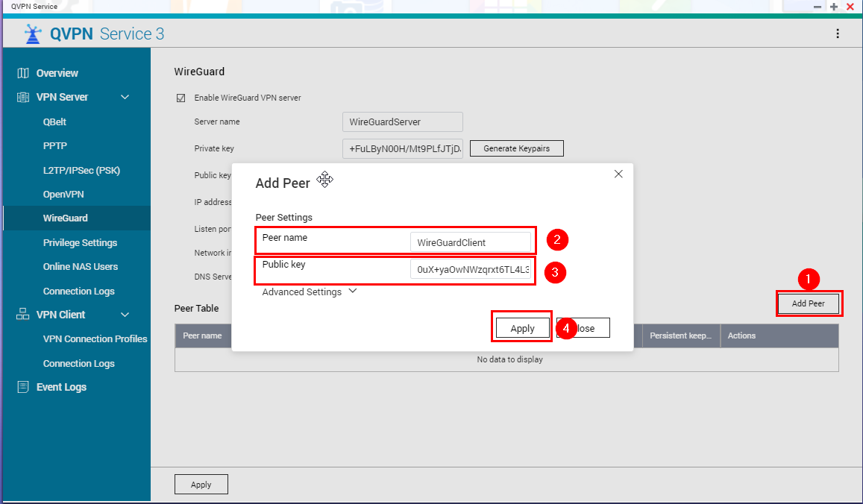Click Apply in the Add Peer dialog
The width and height of the screenshot is (863, 504).
point(522,329)
